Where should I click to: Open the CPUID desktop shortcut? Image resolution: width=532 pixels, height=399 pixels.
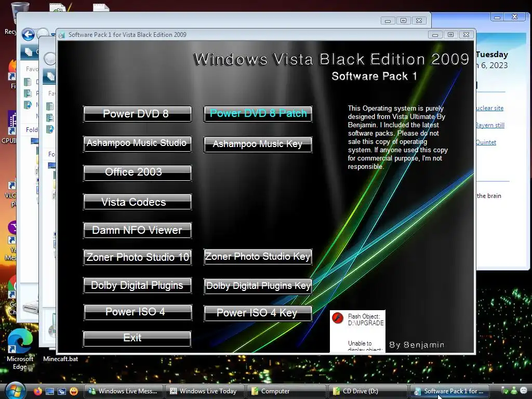[10, 127]
